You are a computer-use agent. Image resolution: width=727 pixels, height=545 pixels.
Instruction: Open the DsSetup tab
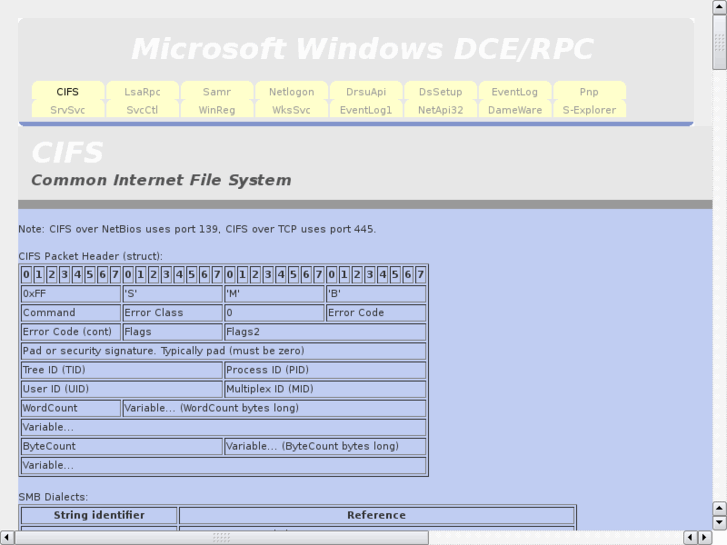(440, 91)
